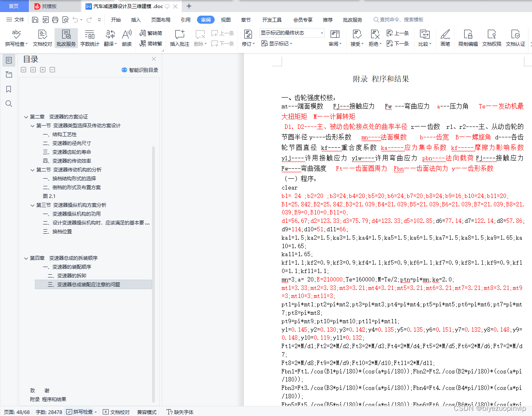The width and height of the screenshot is (532, 416).
Task: Switch to the 首页 window tab
Action: click(14, 6)
